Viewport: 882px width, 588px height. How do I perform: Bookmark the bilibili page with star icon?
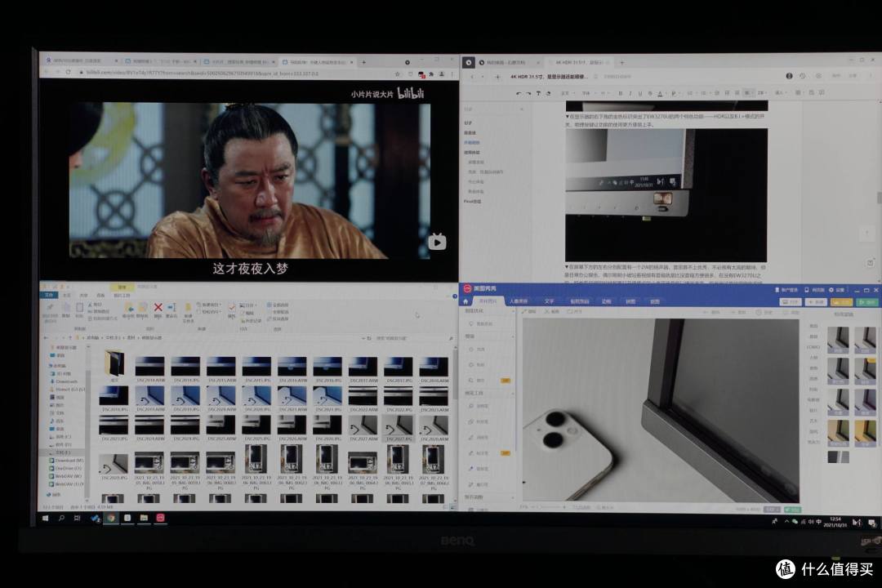pyautogui.click(x=398, y=73)
